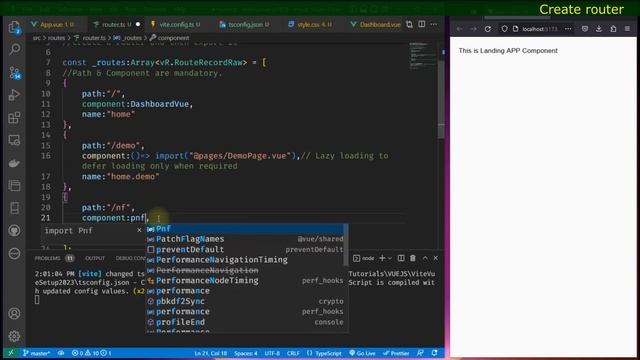Screen dimensions: 640x360
Task: Change encoding via UTF-8 status item
Action: (x=272, y=353)
